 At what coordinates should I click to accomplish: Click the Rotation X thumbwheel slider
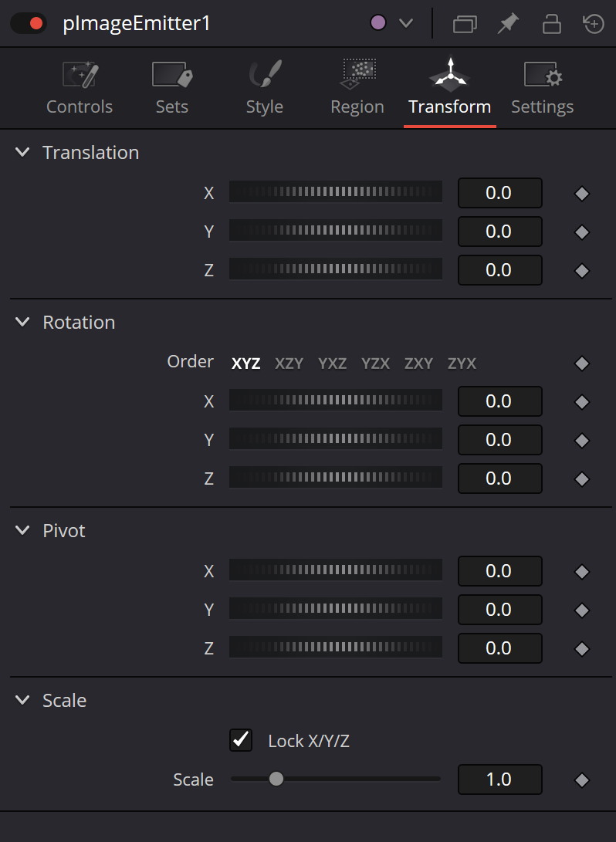pyautogui.click(x=336, y=401)
